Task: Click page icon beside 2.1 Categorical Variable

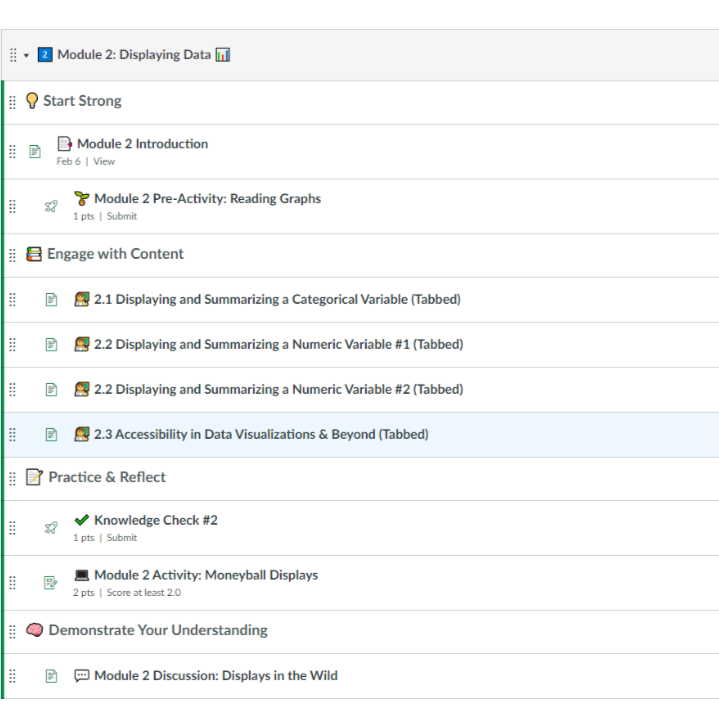Action: [x=51, y=300]
